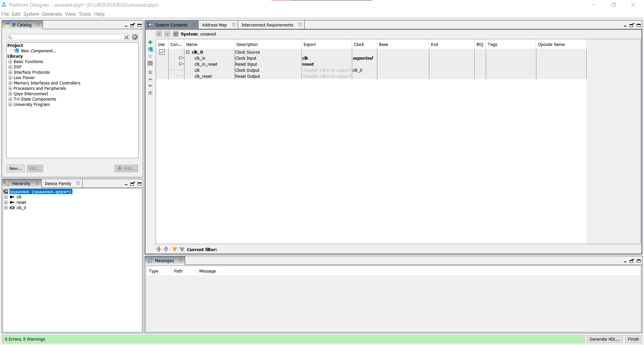Select the reset node in Hierarchy
The height and width of the screenshot is (345, 644).
pyautogui.click(x=21, y=202)
